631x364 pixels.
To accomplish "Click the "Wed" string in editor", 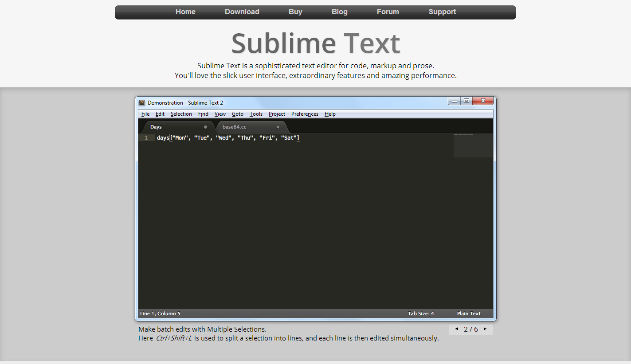I will [223, 138].
